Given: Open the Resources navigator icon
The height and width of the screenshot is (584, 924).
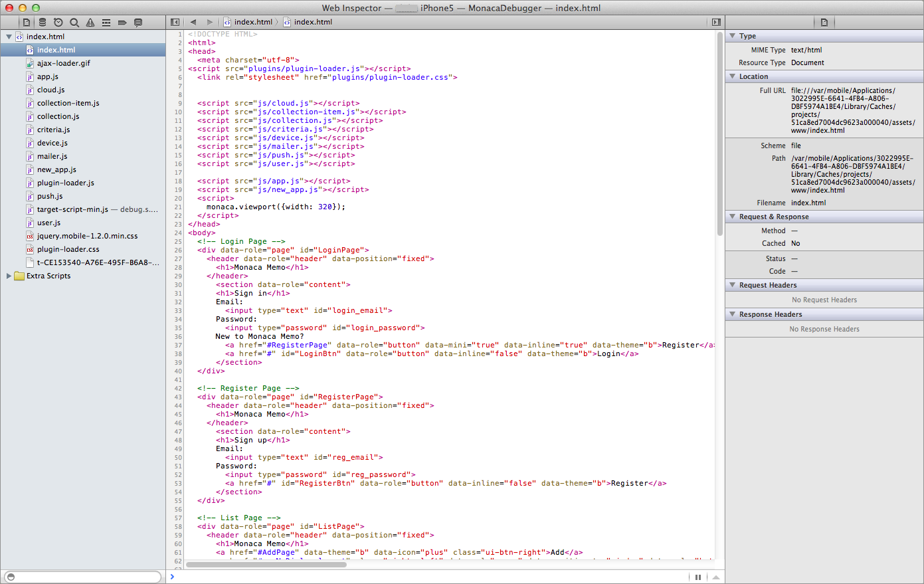Looking at the screenshot, I should pyautogui.click(x=27, y=22).
